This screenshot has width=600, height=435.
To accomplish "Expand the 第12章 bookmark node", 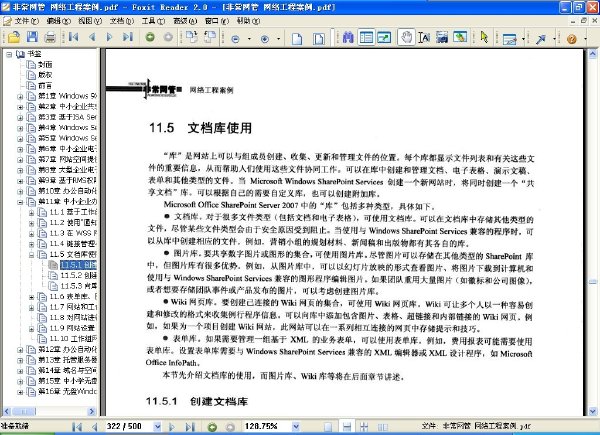I will point(20,349).
